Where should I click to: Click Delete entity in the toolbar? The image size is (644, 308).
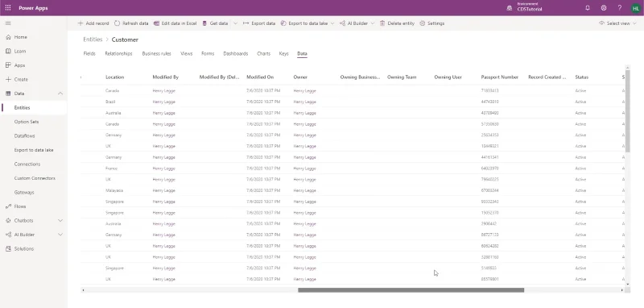click(x=397, y=23)
